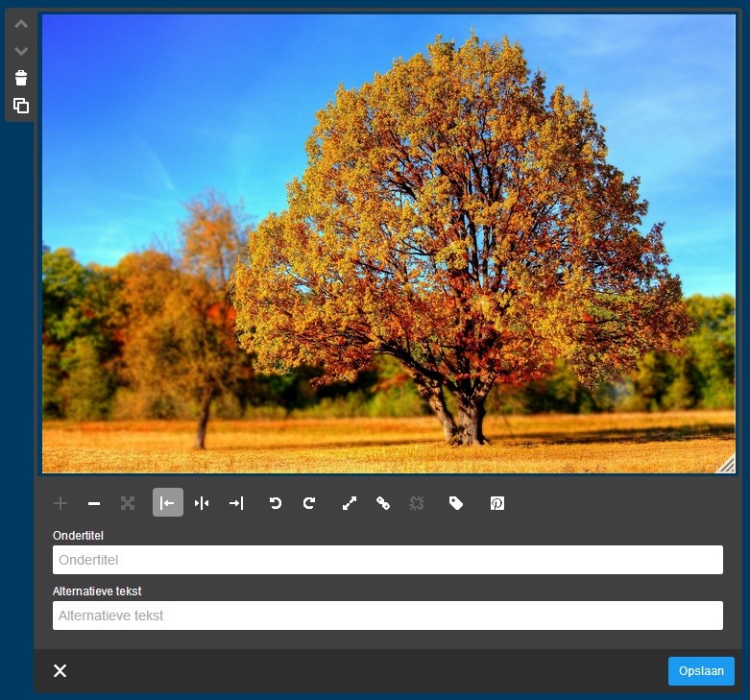The width and height of the screenshot is (750, 700).
Task: Rotate the image counterclockwise
Action: [x=275, y=503]
